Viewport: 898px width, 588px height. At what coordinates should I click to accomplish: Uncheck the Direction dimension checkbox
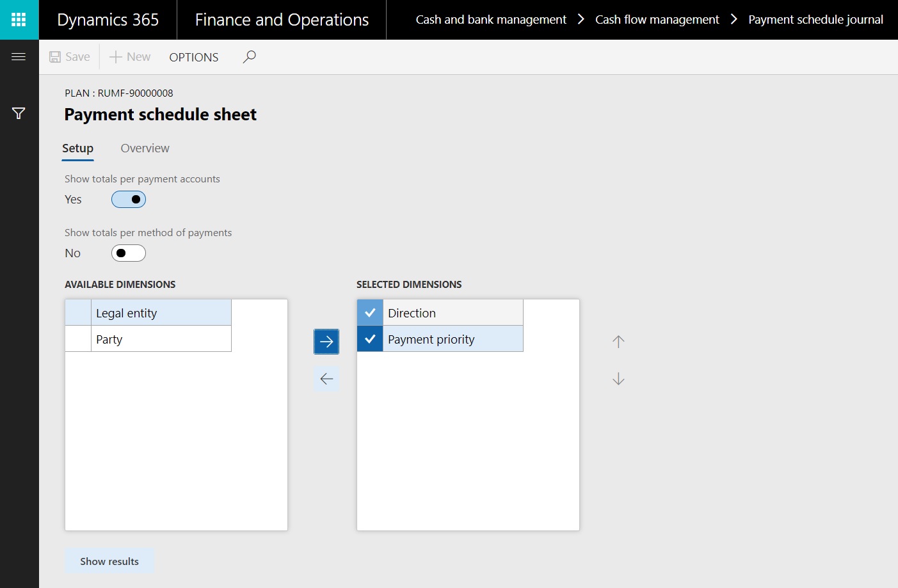(x=370, y=313)
